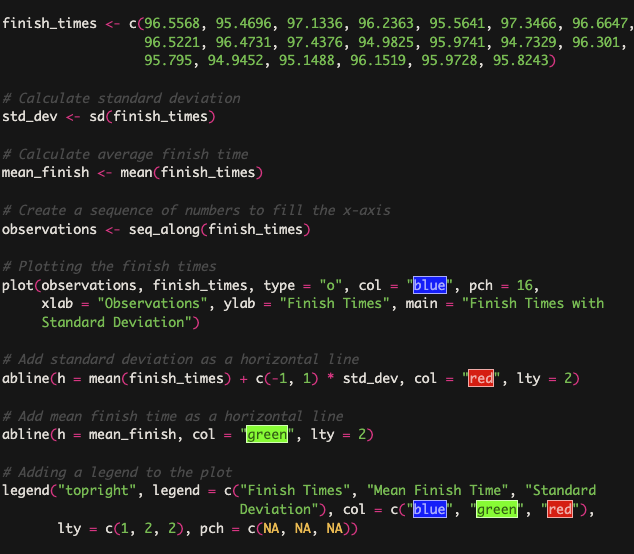Click the blue highlight in the legend col vector
This screenshot has height=554, width=634.
click(430, 509)
